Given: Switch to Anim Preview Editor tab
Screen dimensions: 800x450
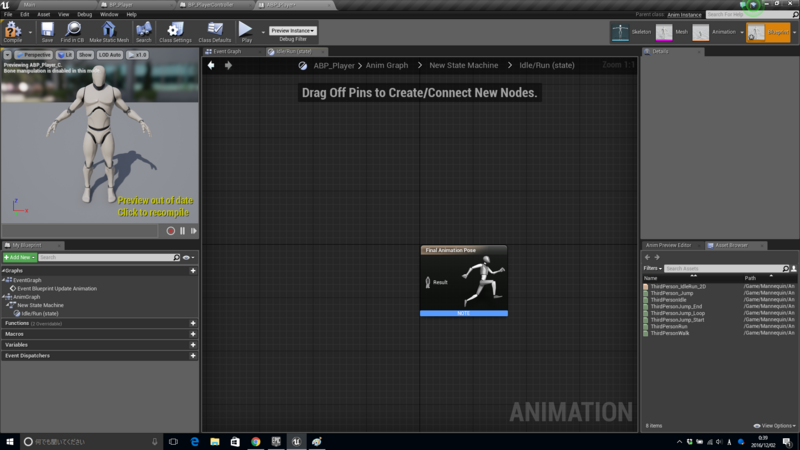Looking at the screenshot, I should [668, 245].
